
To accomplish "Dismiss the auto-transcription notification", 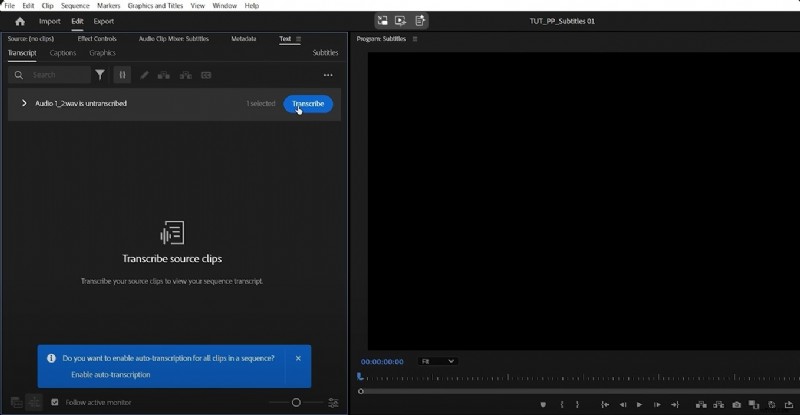I will point(298,358).
